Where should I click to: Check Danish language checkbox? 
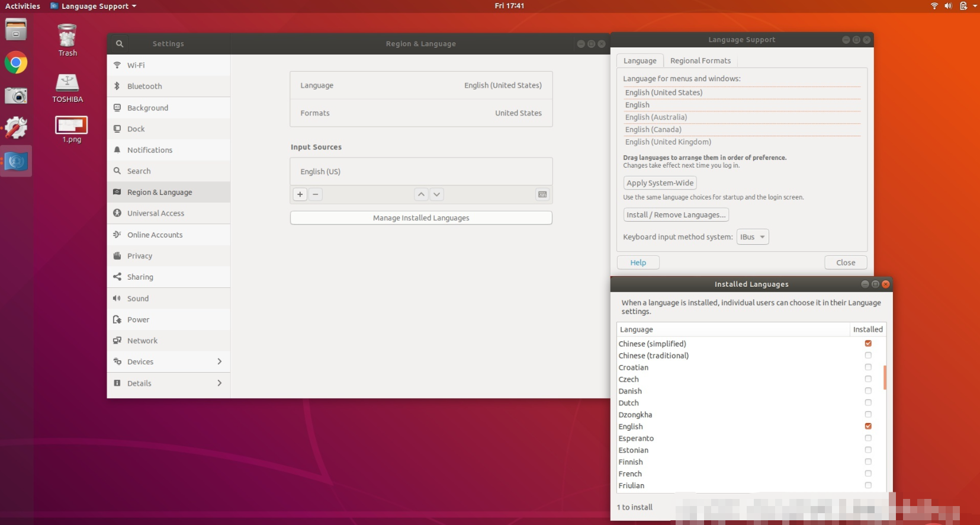pyautogui.click(x=868, y=391)
